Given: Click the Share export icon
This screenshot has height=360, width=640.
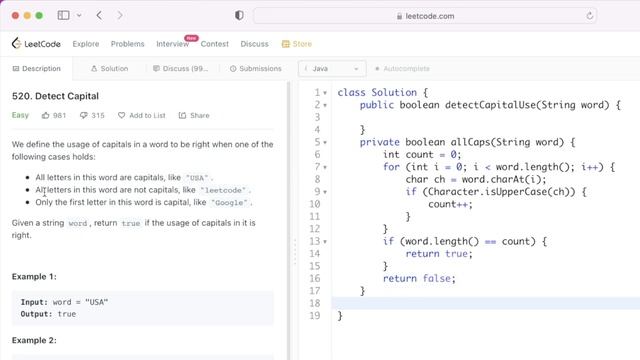Looking at the screenshot, I should coord(182,116).
